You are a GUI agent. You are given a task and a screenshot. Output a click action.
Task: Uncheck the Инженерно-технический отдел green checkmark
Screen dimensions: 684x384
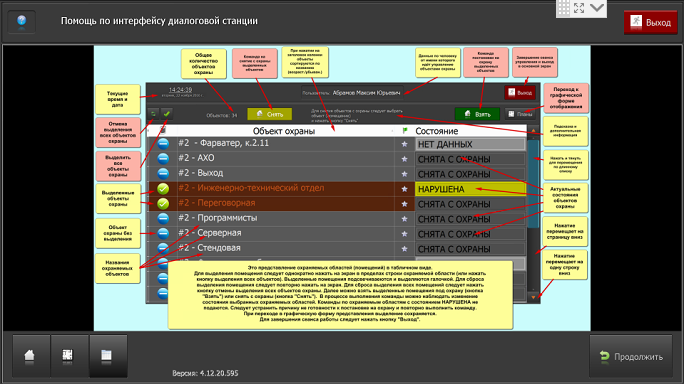coord(163,189)
